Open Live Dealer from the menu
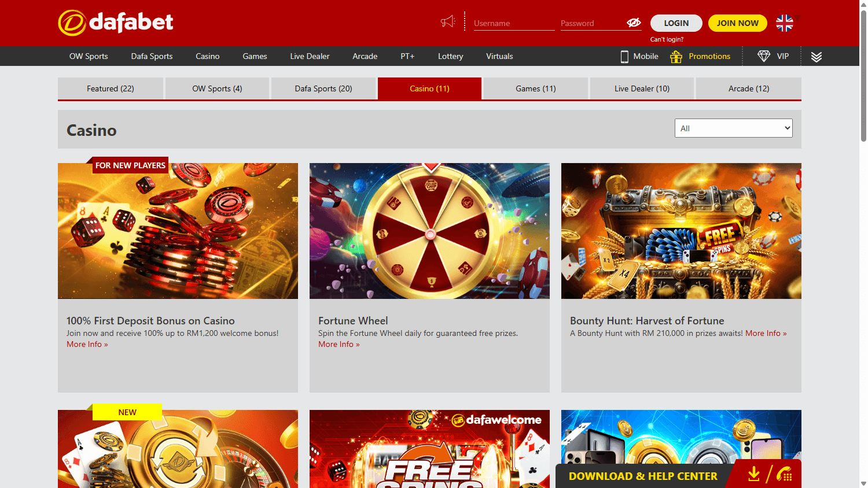 [310, 56]
